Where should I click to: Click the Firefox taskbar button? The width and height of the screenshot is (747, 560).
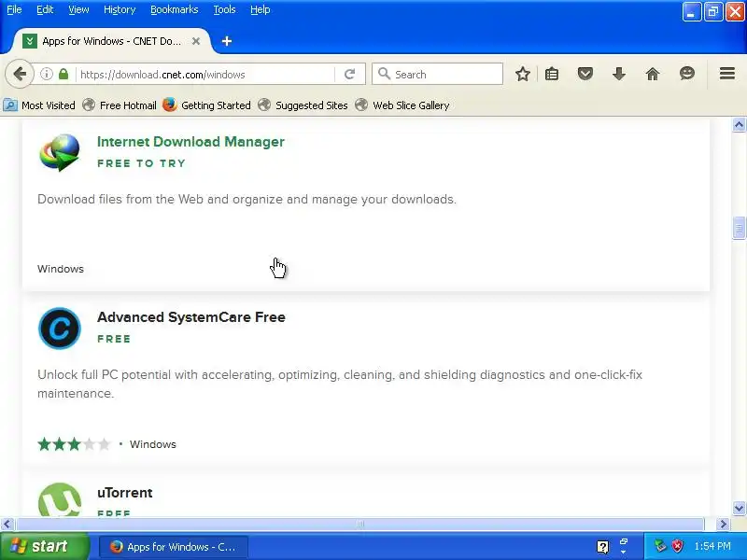click(x=174, y=547)
